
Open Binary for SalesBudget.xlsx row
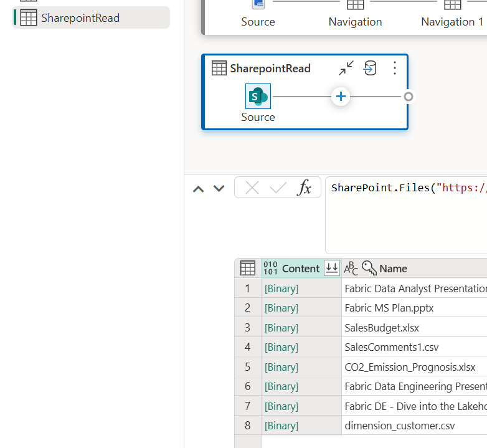click(281, 328)
